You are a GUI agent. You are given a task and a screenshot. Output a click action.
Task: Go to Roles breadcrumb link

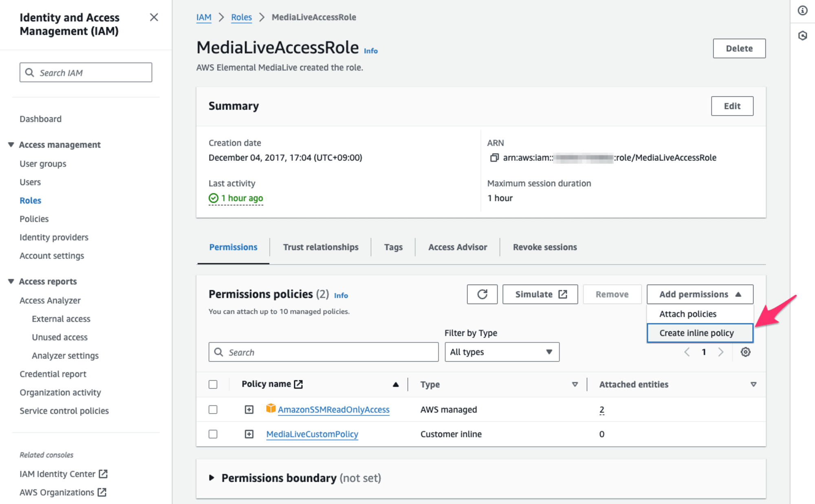pyautogui.click(x=241, y=17)
